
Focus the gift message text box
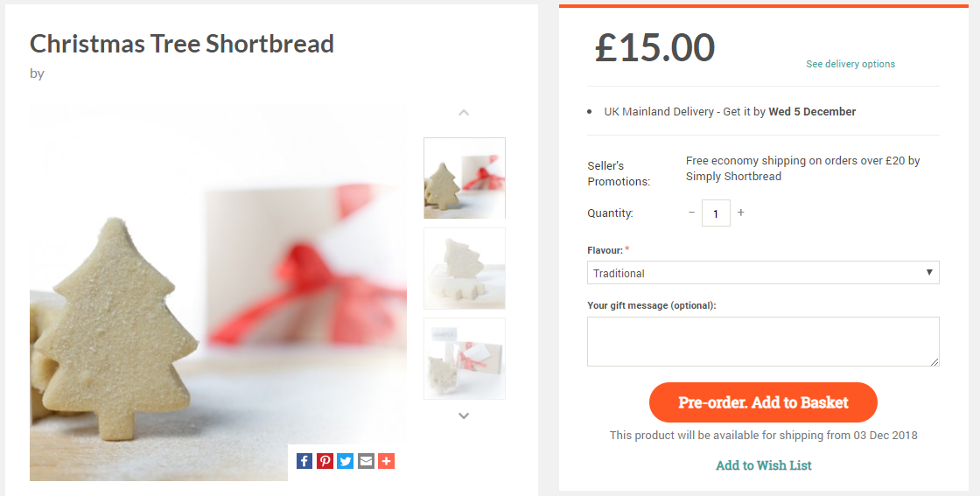point(763,341)
